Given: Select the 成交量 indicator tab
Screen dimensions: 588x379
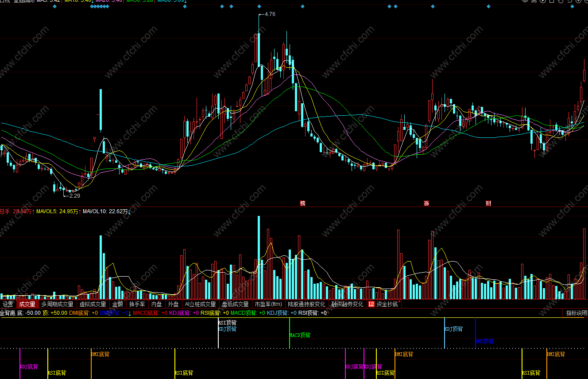Looking at the screenshot, I should tap(27, 304).
